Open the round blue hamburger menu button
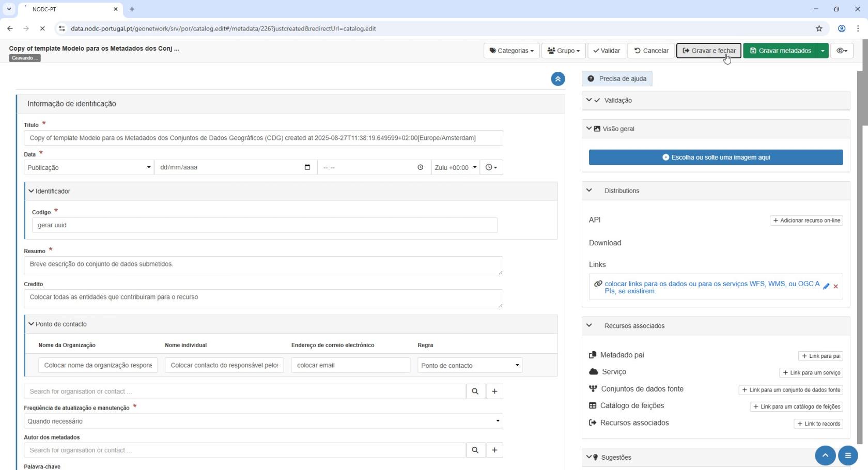 tap(848, 456)
